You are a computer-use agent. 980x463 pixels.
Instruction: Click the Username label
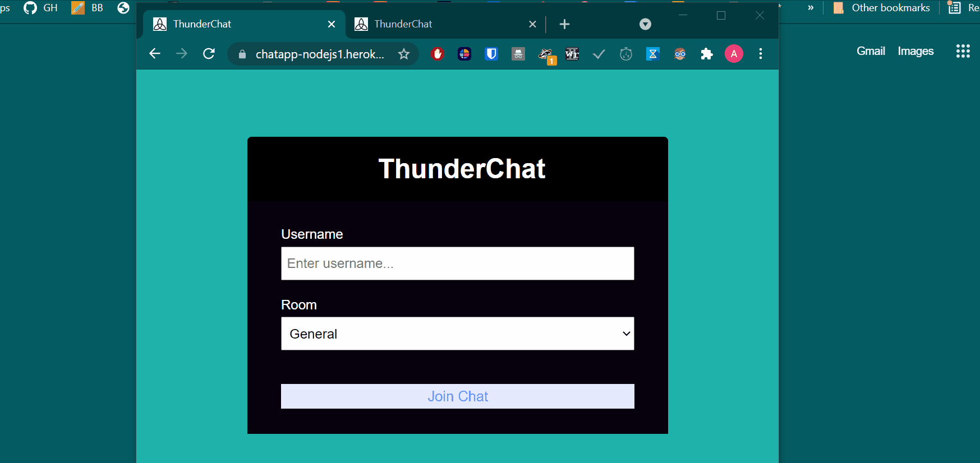pos(312,234)
